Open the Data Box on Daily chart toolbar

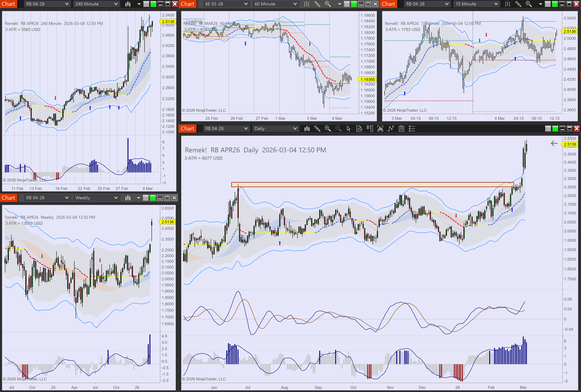(359, 129)
